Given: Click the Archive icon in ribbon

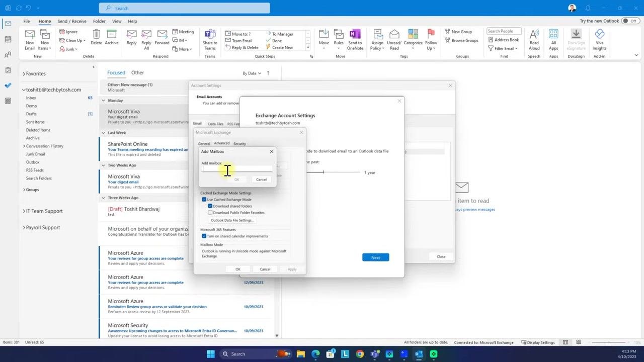Looking at the screenshot, I should pyautogui.click(x=112, y=37).
